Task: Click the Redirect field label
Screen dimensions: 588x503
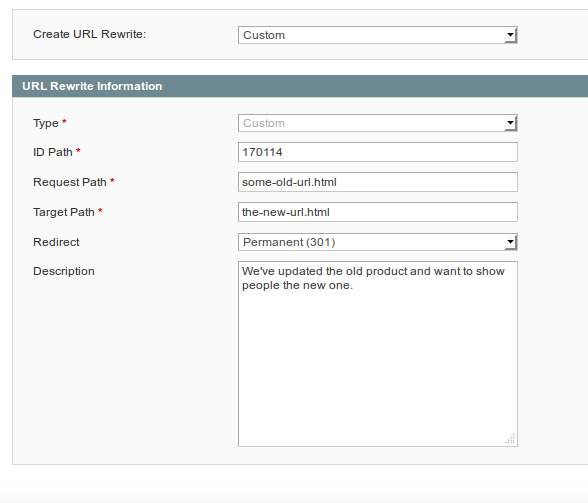Action: 56,242
